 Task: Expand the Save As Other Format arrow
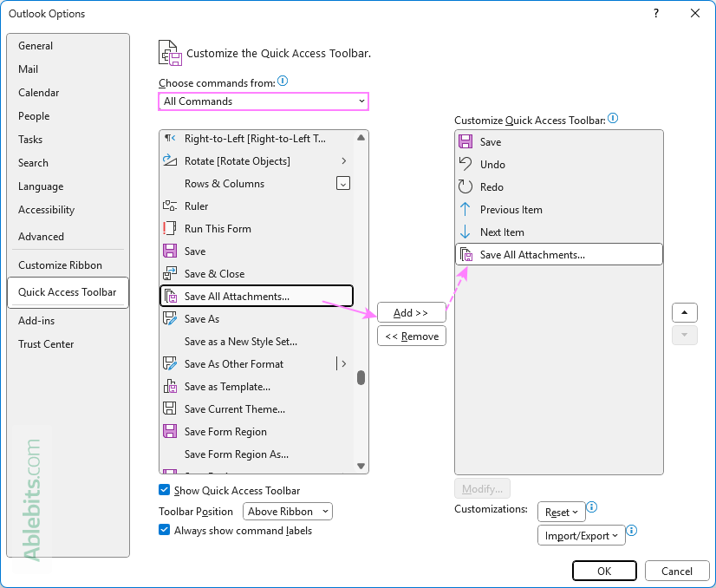point(344,363)
